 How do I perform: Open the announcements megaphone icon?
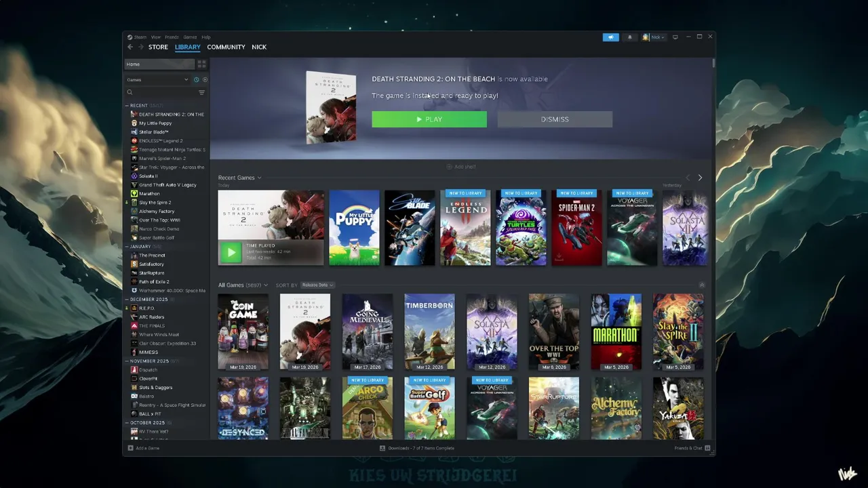click(610, 37)
